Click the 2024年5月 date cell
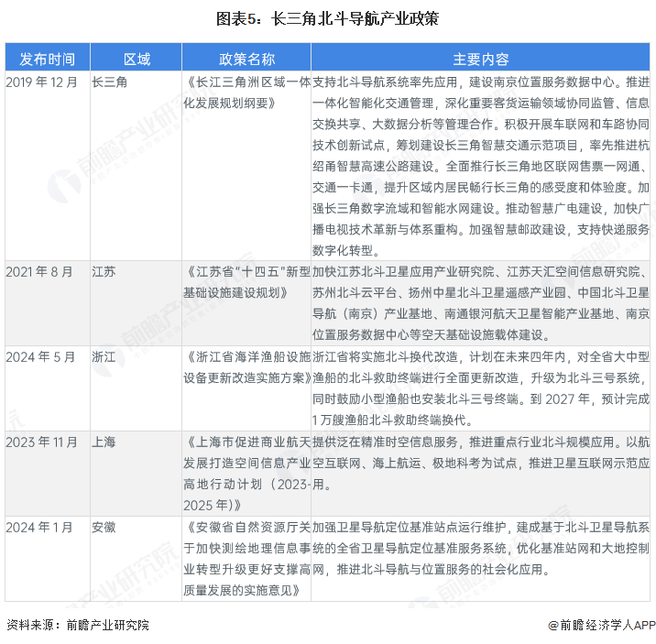 (38, 357)
